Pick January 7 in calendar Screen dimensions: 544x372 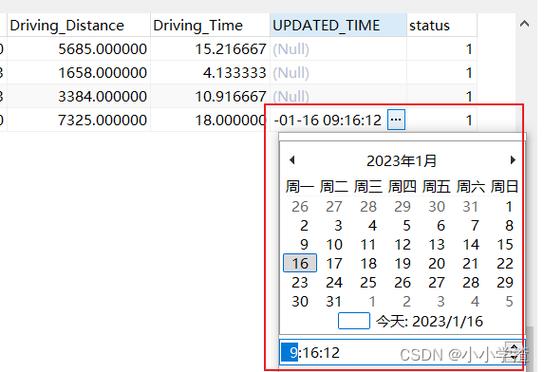pos(475,226)
